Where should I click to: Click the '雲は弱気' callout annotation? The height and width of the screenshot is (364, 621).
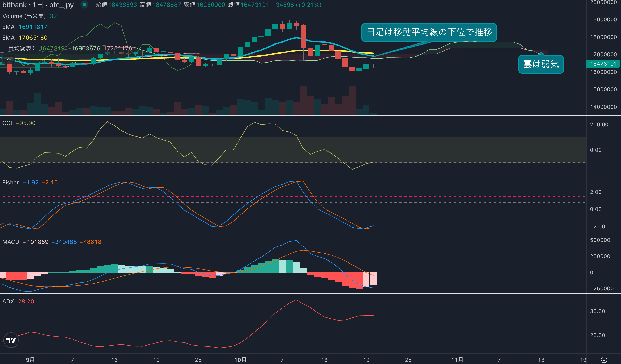(541, 64)
